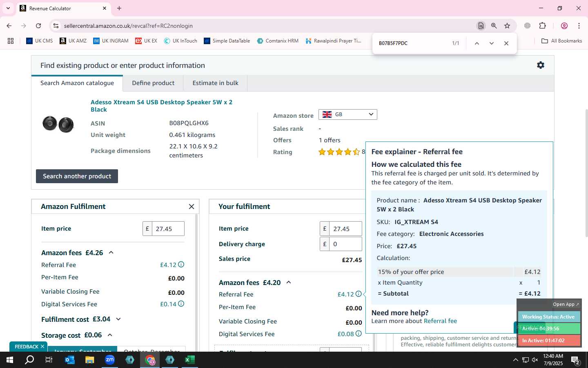Click info icon beside Your fulfilment £4.12 Referral Fee
Viewport: 588px width, 368px height.
point(358,294)
